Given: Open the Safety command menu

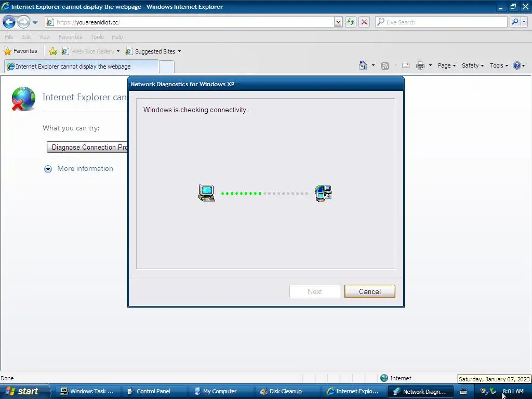Looking at the screenshot, I should 473,65.
